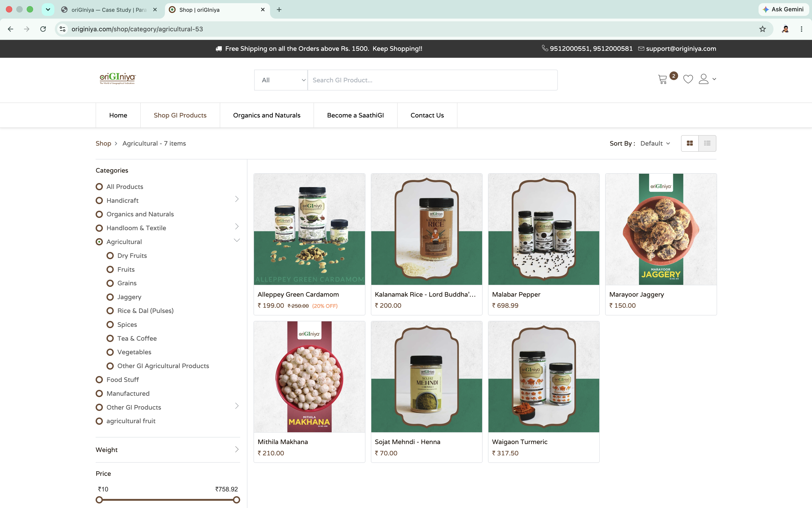Select Food Stuff category radio
This screenshot has height=508, width=812.
[x=99, y=380]
